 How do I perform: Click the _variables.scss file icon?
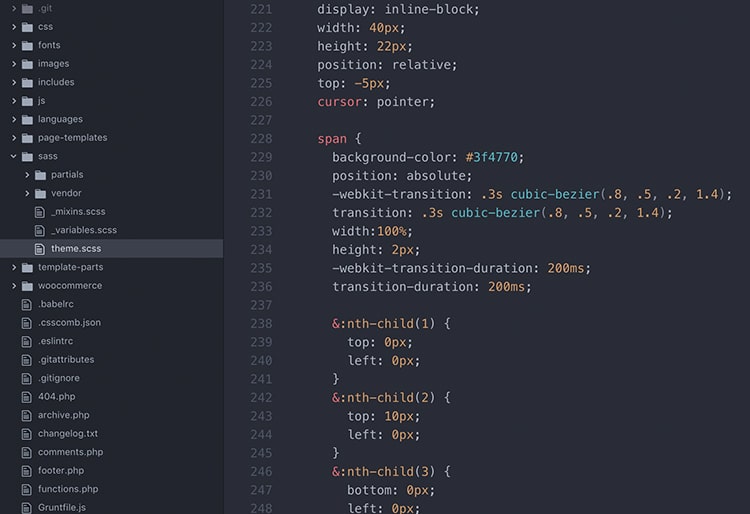tap(40, 230)
